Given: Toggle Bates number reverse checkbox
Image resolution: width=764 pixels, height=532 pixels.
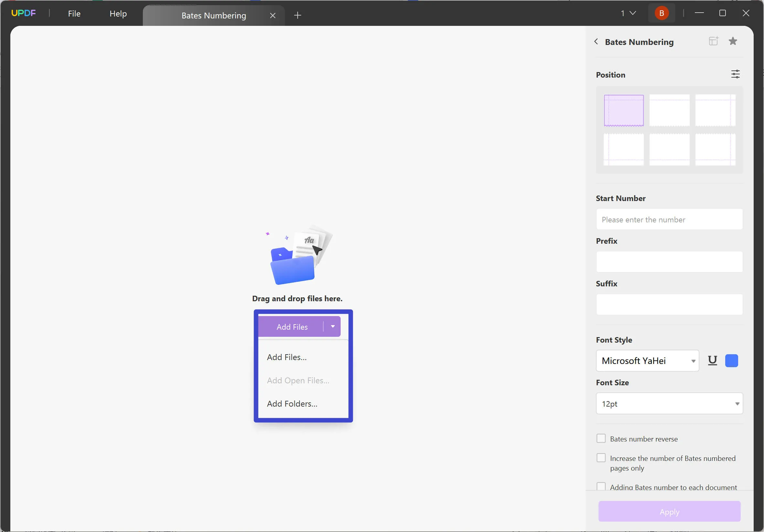Looking at the screenshot, I should pos(601,438).
